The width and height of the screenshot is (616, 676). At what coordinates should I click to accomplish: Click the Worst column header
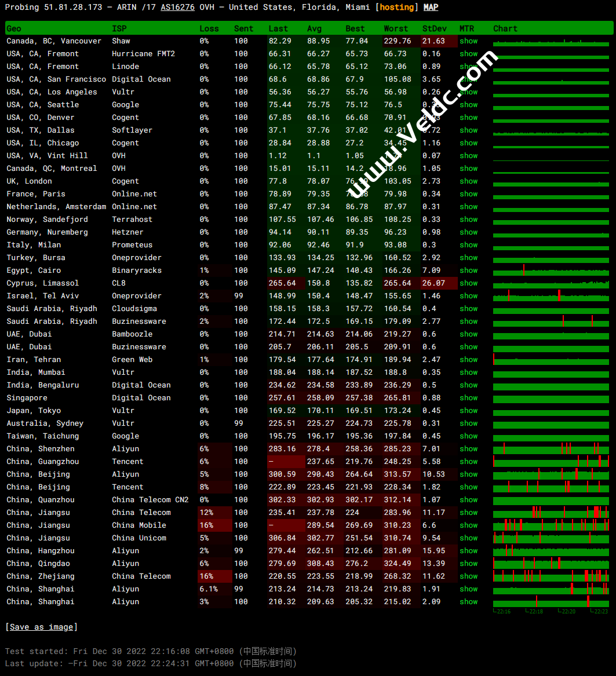pos(396,28)
